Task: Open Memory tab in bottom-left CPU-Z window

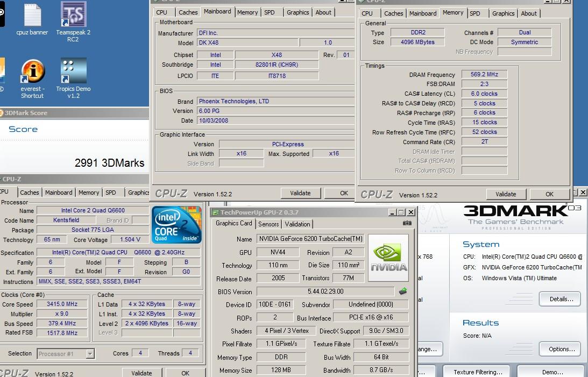Action: tap(89, 193)
